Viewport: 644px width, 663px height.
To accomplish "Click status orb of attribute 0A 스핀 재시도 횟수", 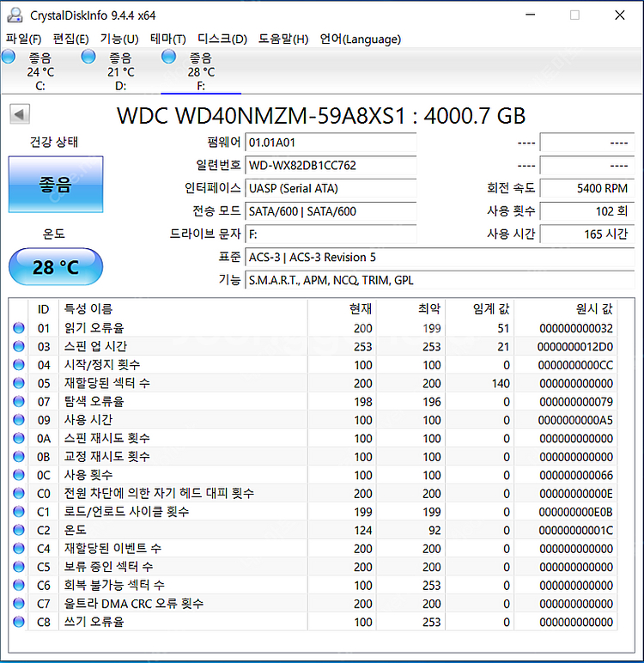I will (x=19, y=438).
